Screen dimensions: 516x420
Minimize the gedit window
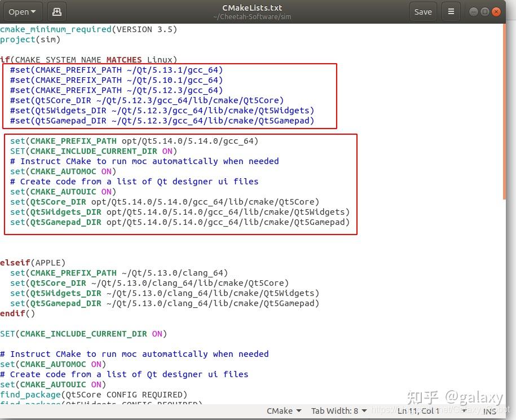474,12
